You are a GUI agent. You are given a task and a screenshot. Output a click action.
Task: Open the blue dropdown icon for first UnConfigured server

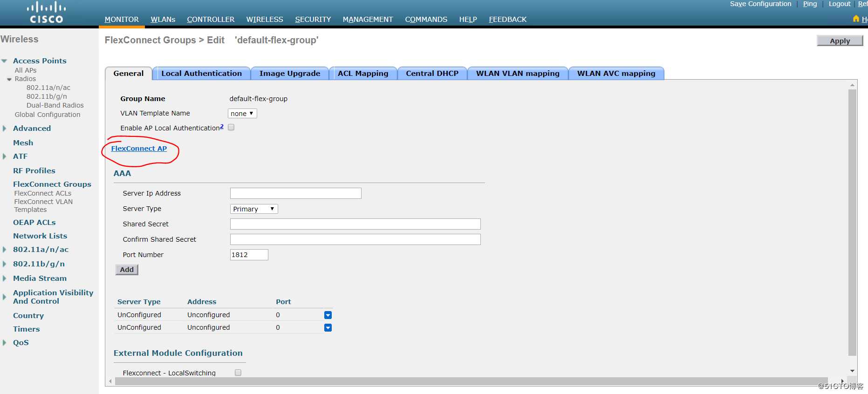click(x=328, y=315)
